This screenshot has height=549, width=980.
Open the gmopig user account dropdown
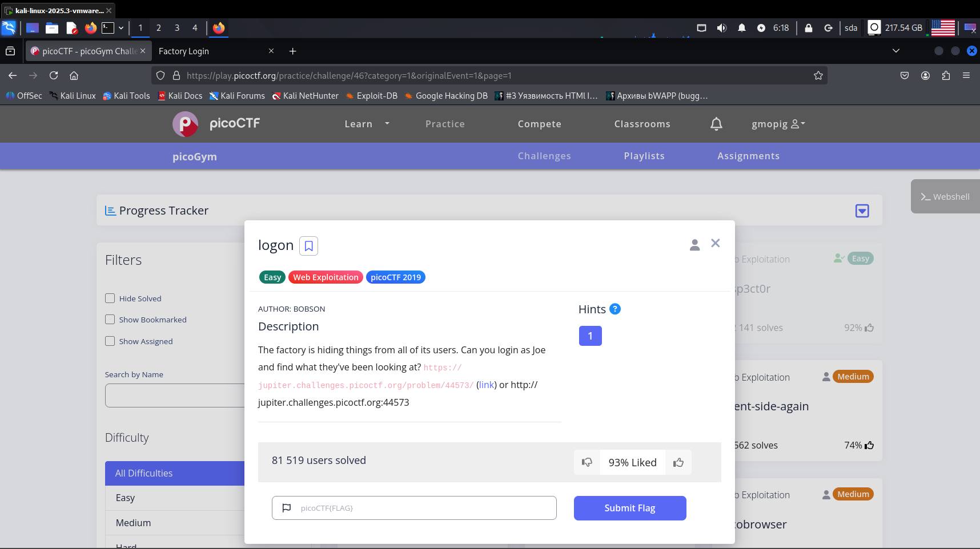pyautogui.click(x=778, y=124)
